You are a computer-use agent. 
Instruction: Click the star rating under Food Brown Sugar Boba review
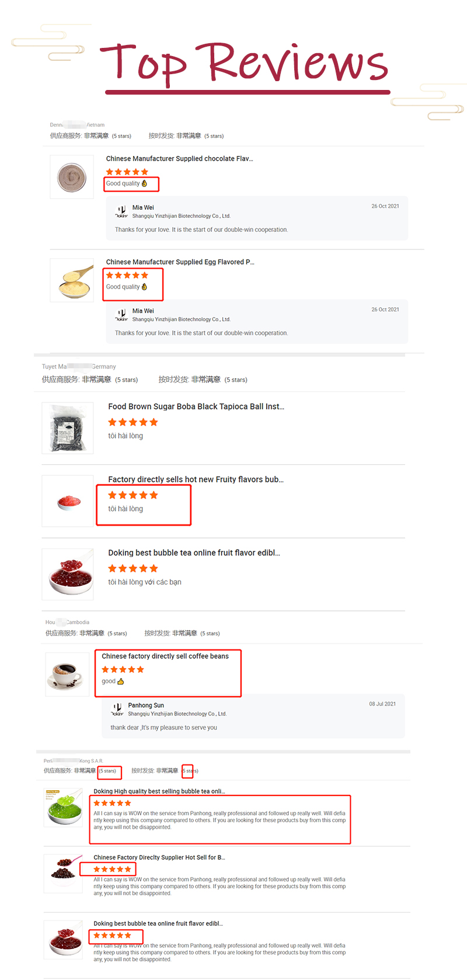click(133, 421)
